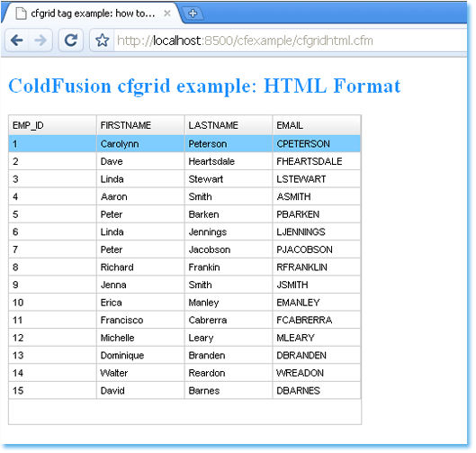Select the DBARNES email cell

(317, 391)
